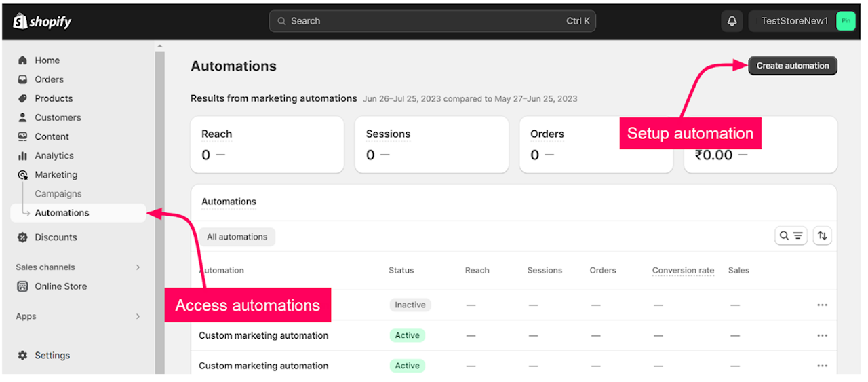
Task: Click the Products tag icon
Action: point(22,98)
